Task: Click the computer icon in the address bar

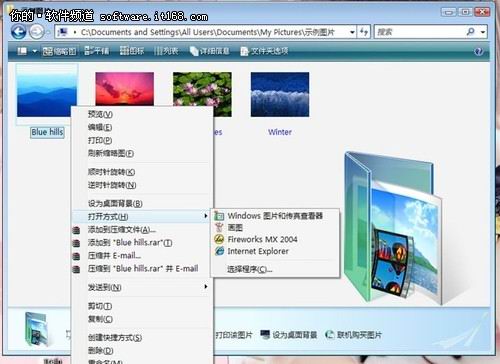Action: click(x=62, y=32)
